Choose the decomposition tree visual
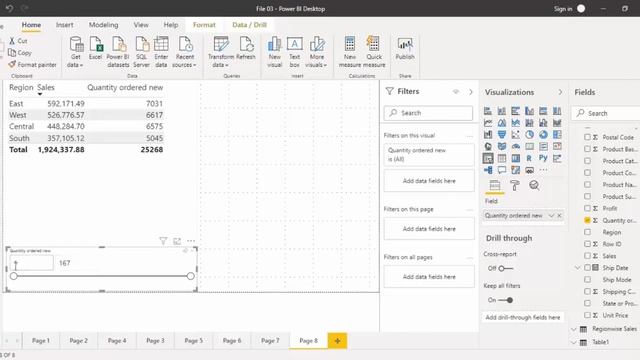Viewport: 640px width, 360px height. click(x=488, y=170)
